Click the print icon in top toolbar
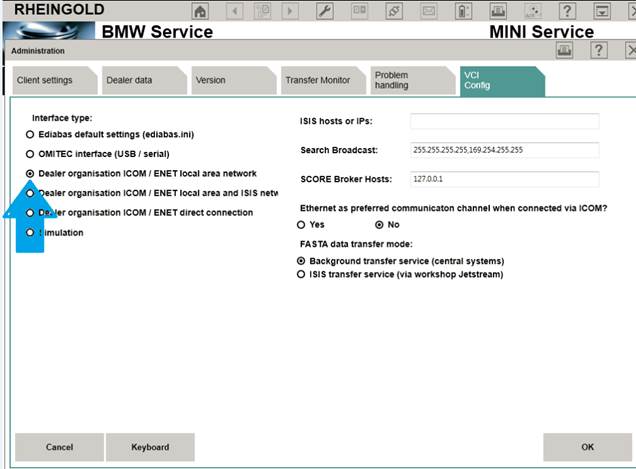Image resolution: width=636 pixels, height=469 pixels. click(x=498, y=11)
